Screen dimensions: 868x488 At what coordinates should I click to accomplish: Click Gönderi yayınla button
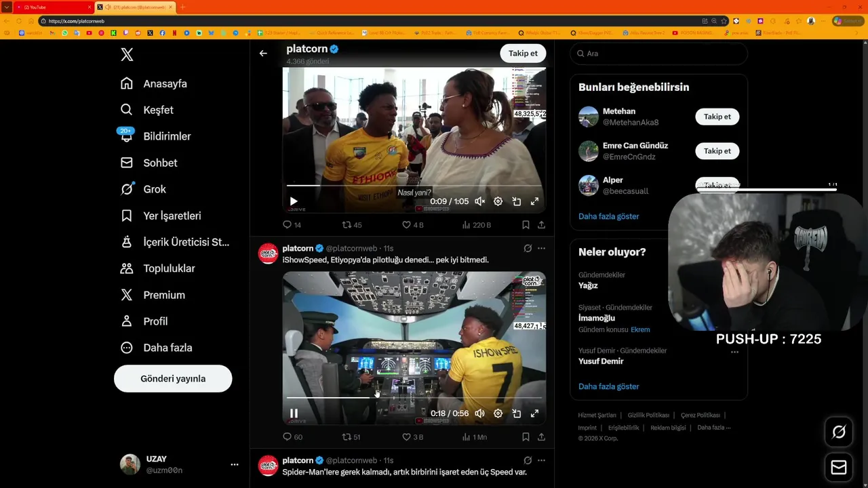point(173,379)
